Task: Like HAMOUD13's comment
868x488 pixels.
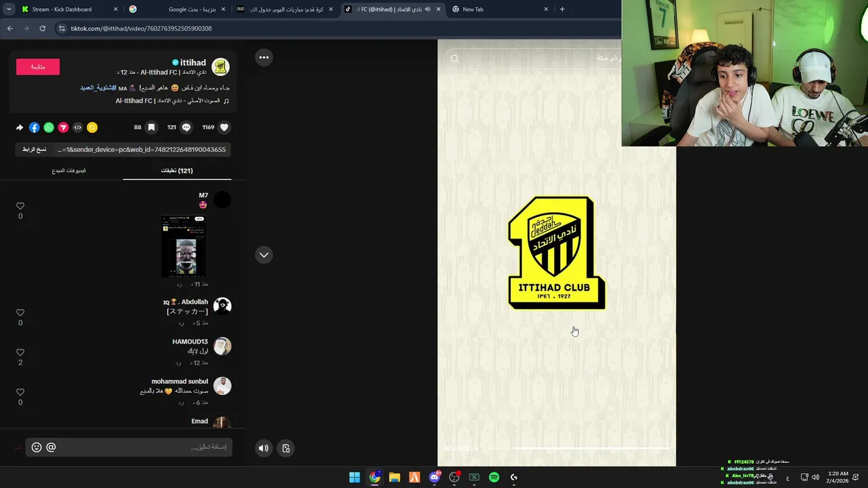Action: (x=20, y=352)
